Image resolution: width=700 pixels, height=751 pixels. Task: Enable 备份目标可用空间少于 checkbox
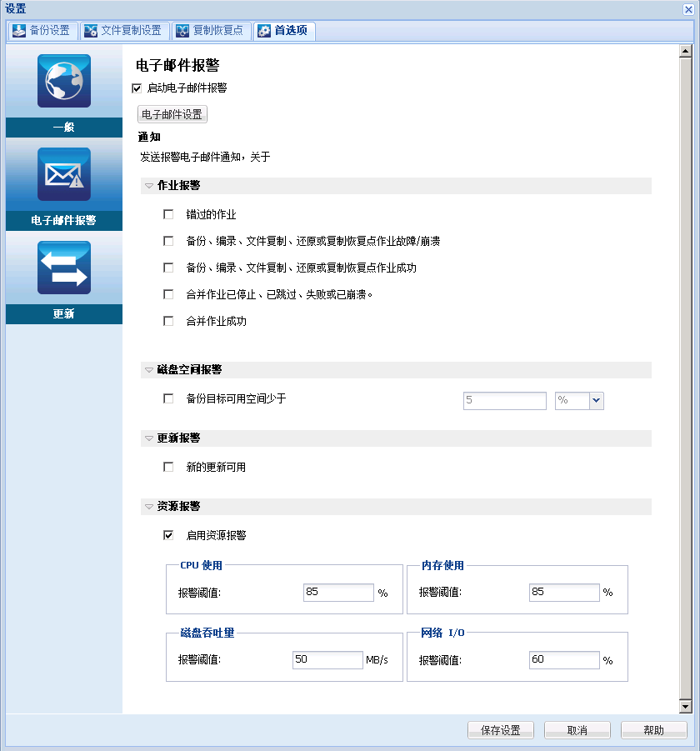click(168, 398)
